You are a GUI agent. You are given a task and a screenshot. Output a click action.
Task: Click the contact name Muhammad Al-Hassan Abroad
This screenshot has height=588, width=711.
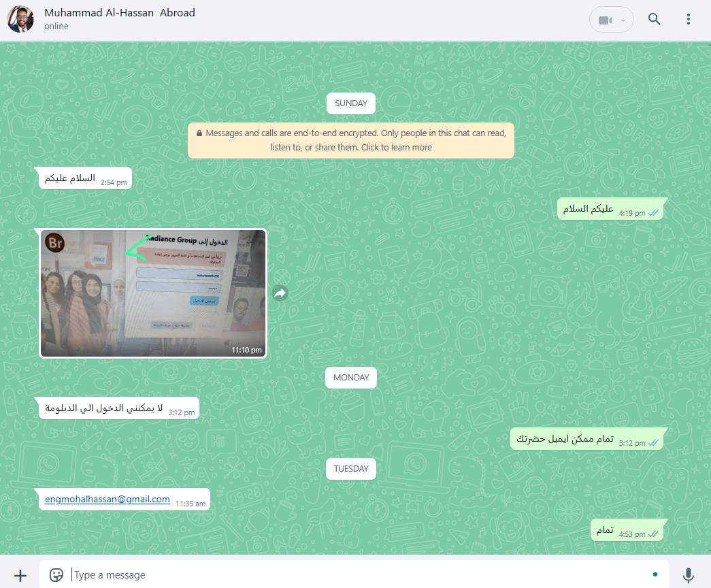(x=120, y=13)
